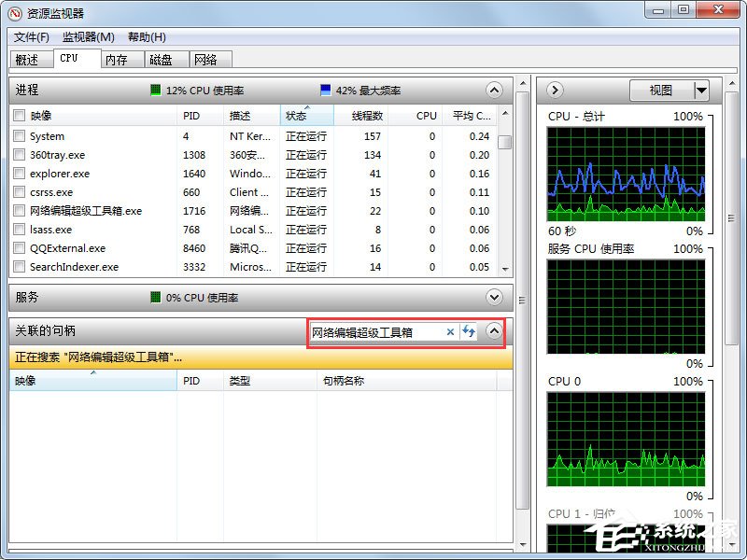Open the 文件 menu

click(31, 37)
